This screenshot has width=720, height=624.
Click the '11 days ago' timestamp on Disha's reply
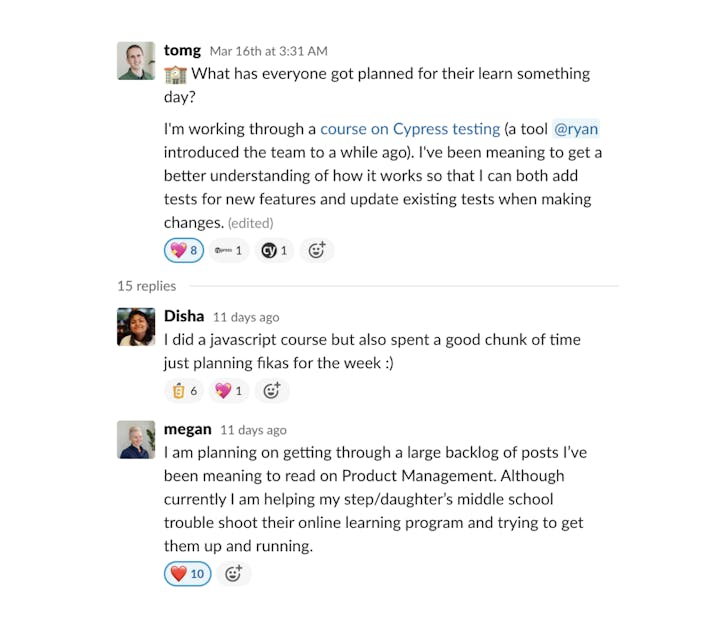pos(246,317)
